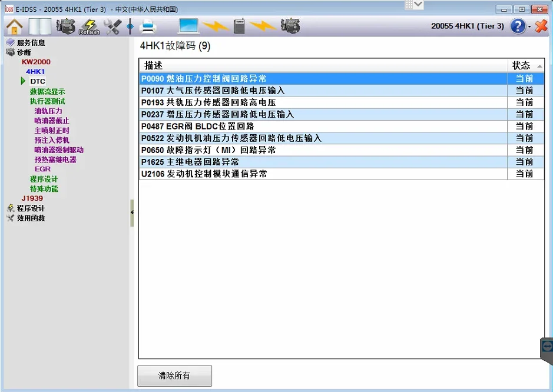
Task: Open the Reflash lightning icon
Action: pyautogui.click(x=90, y=27)
